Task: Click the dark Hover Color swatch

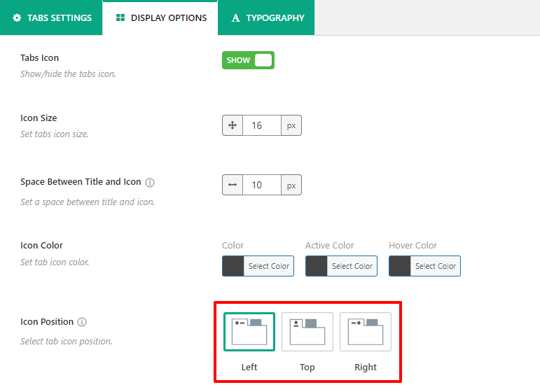Action: pos(400,266)
